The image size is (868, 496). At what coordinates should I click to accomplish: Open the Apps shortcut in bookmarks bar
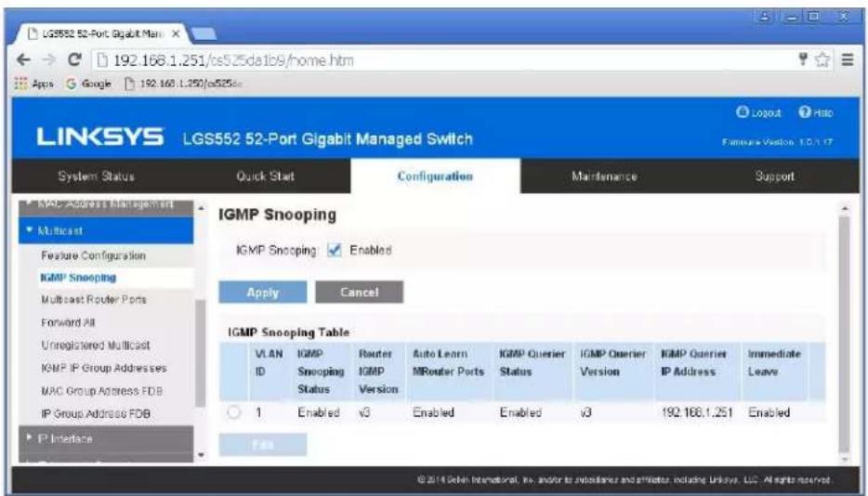pos(34,84)
